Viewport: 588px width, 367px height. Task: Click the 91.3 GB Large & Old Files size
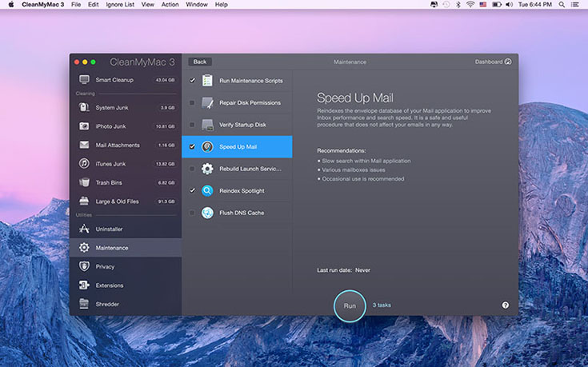pos(166,201)
